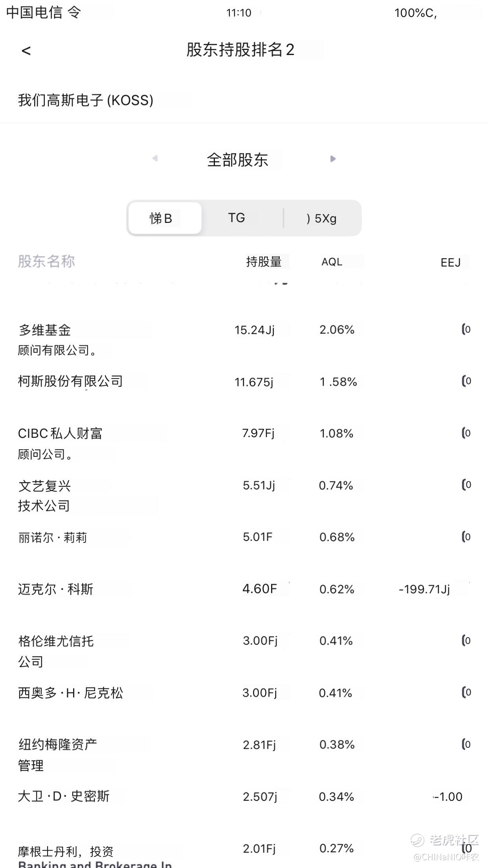The height and width of the screenshot is (868, 488).
Task: Go to next shareholder type arrow
Action: coord(333,159)
